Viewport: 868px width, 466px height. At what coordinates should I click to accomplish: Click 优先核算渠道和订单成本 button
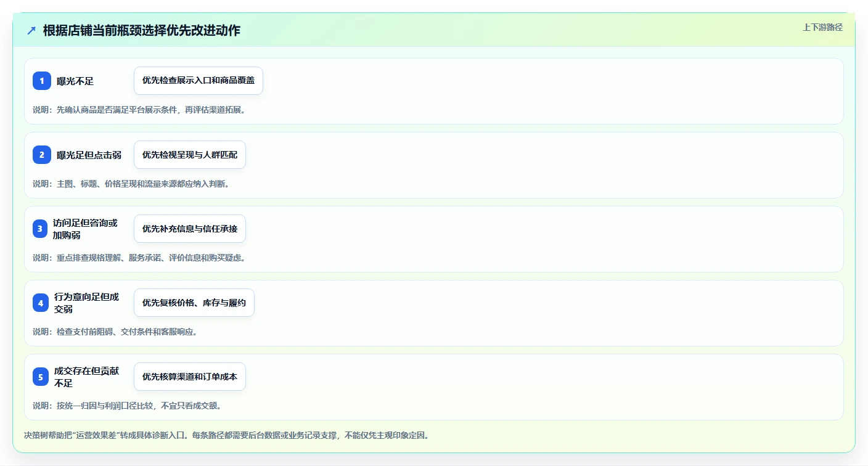tap(190, 377)
